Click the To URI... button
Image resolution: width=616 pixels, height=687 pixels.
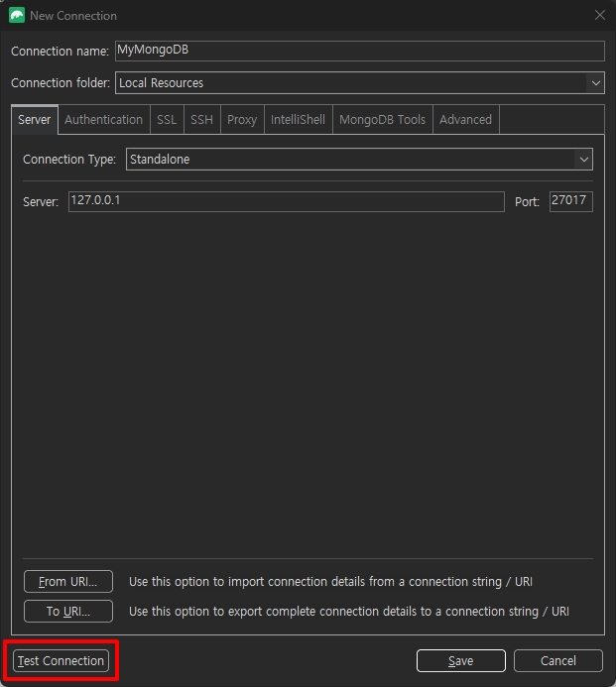point(68,612)
